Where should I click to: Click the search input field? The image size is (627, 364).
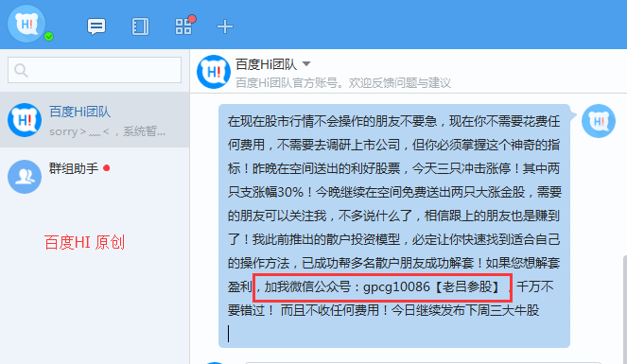click(x=95, y=70)
